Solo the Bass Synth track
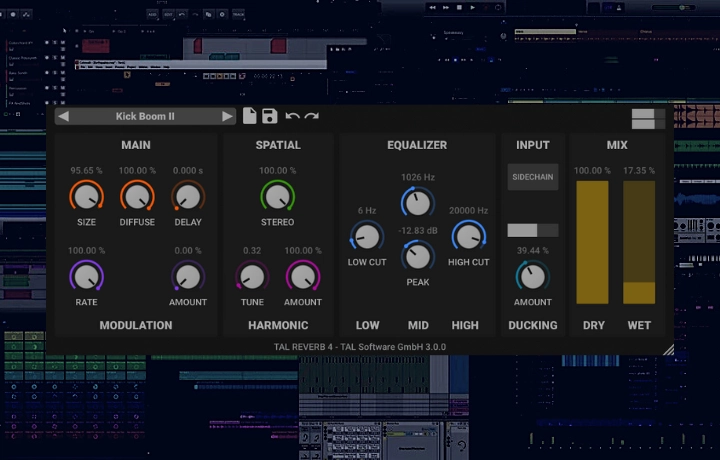Screen dimensions: 720x460 pyautogui.click(x=55, y=73)
